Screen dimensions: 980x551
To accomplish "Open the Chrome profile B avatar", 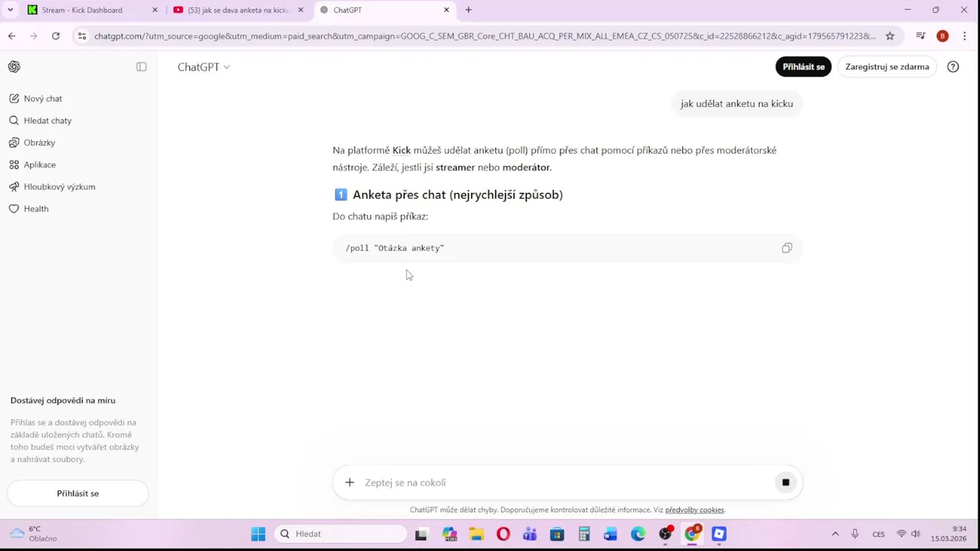I will point(942,36).
